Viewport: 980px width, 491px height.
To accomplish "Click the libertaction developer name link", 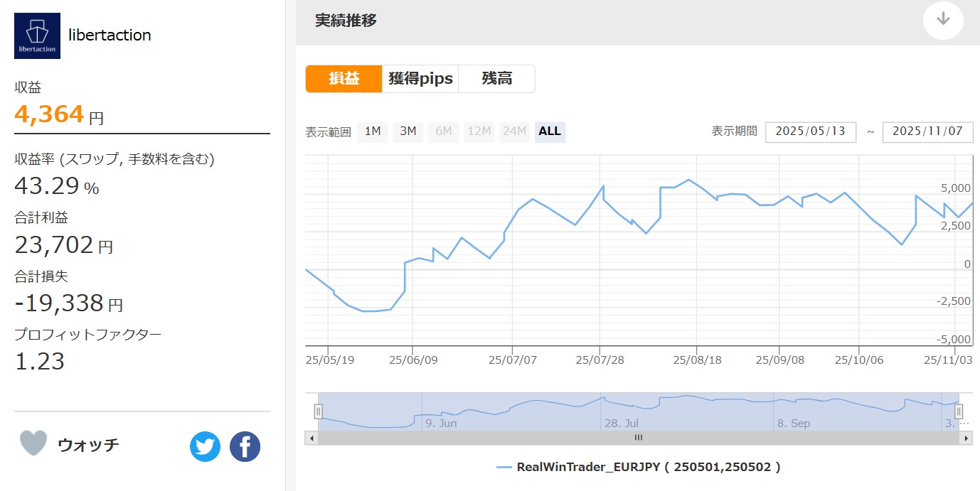I will pyautogui.click(x=110, y=36).
